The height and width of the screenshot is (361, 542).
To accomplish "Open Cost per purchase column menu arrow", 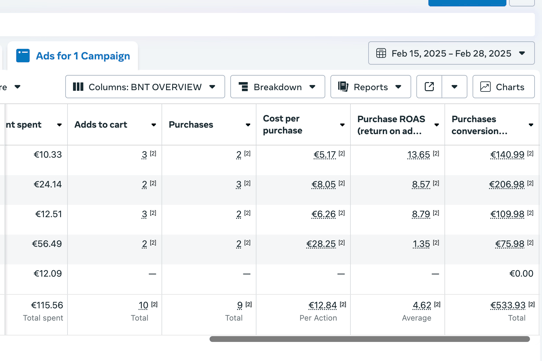I will click(x=342, y=125).
